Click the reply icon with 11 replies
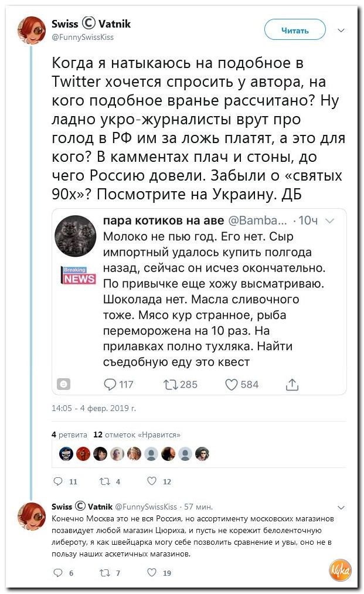 pos(57,481)
